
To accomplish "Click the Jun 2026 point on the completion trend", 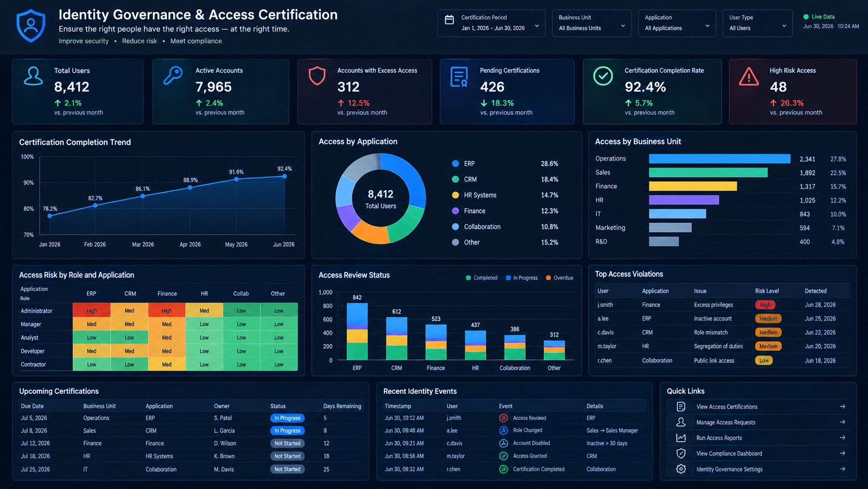I will [285, 176].
